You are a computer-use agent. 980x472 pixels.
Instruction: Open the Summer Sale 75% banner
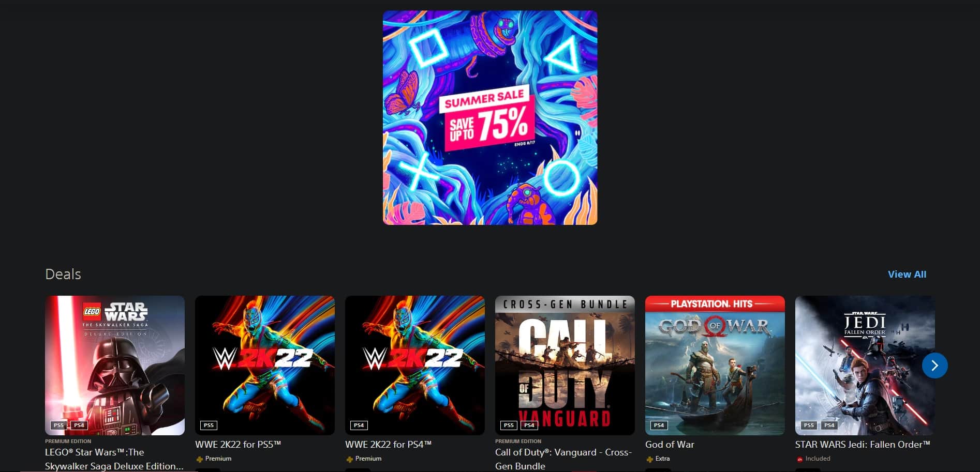pos(490,118)
